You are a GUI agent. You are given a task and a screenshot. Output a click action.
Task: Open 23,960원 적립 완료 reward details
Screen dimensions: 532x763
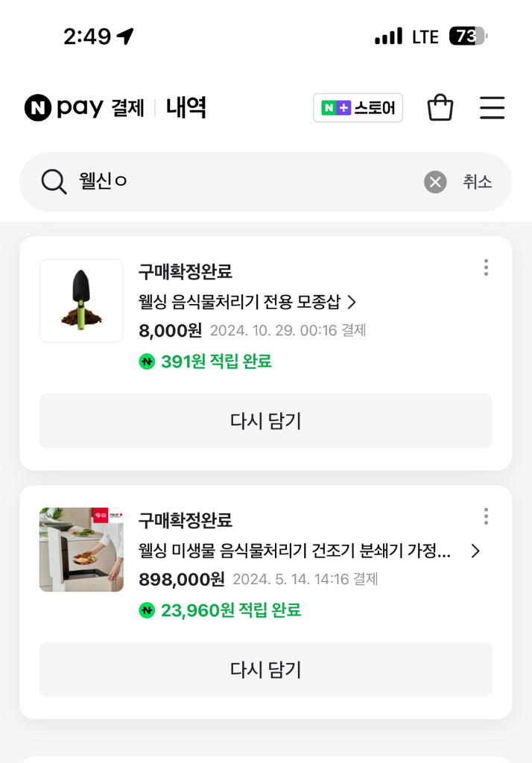[224, 609]
